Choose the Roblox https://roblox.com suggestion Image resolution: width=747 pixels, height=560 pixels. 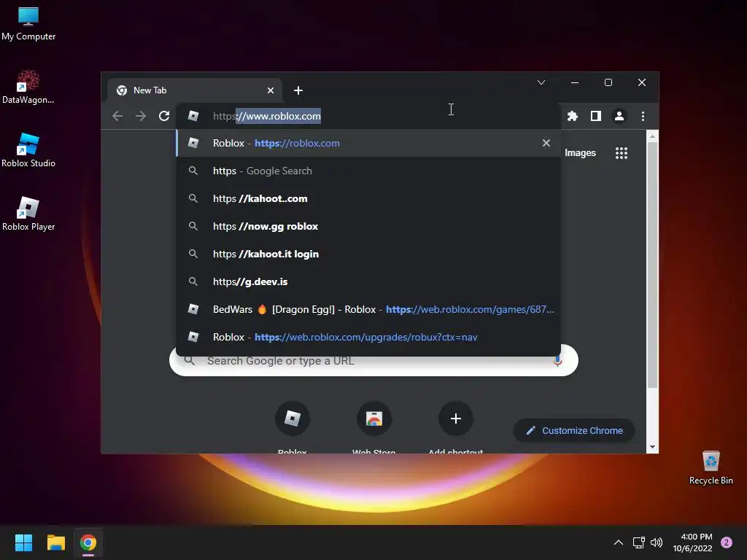(x=368, y=143)
